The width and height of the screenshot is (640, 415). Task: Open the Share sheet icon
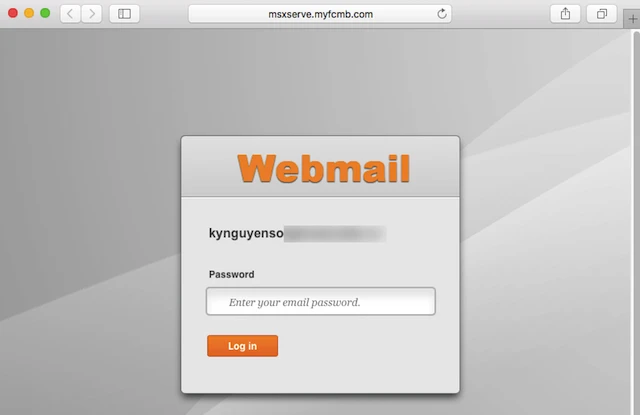click(x=565, y=14)
